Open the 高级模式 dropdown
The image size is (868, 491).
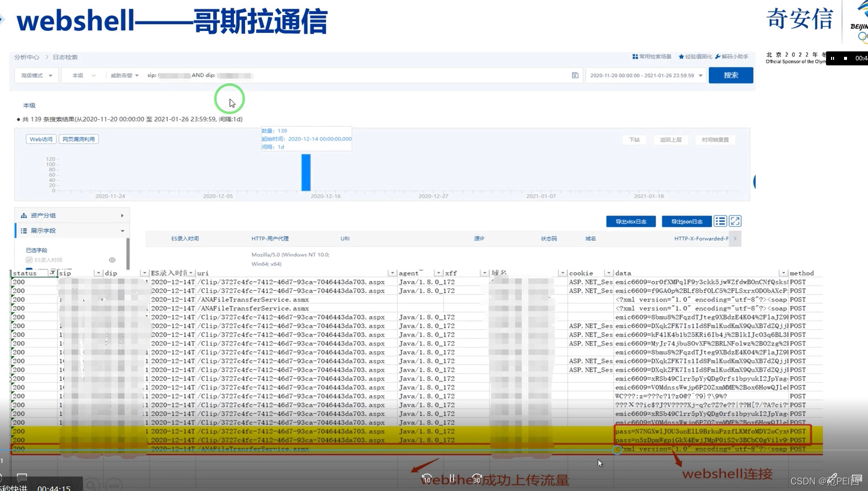tap(36, 75)
